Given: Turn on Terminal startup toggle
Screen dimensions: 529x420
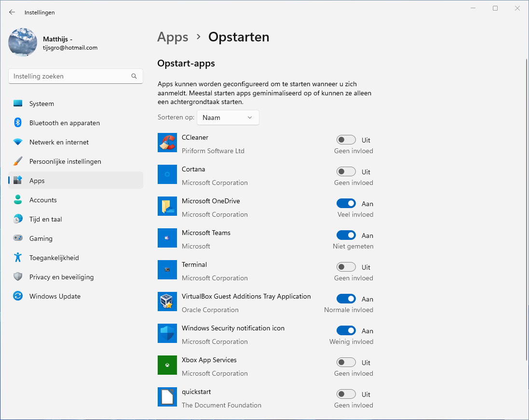Looking at the screenshot, I should (x=346, y=267).
